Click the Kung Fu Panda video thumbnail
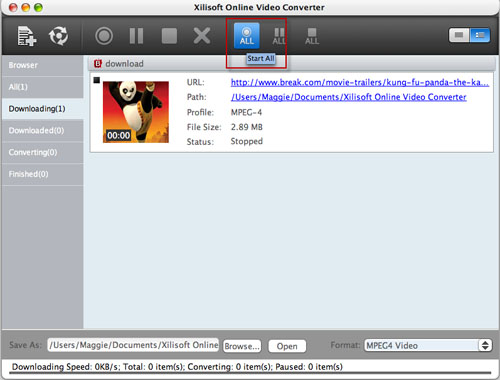Screen dimensions: 500x380 136,112
